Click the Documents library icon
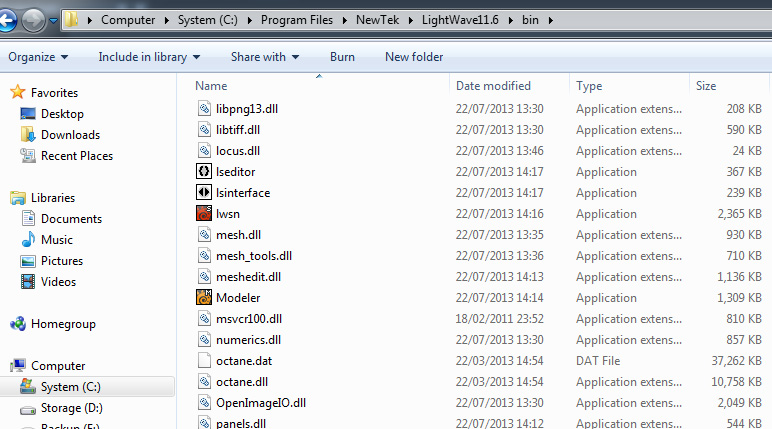Image resolution: width=772 pixels, height=429 pixels. tap(28, 218)
